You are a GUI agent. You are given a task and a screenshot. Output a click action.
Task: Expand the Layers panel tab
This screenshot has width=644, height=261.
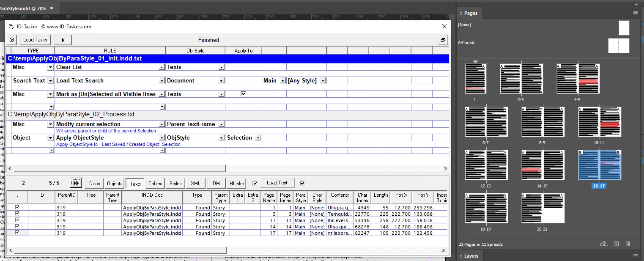[471, 256]
